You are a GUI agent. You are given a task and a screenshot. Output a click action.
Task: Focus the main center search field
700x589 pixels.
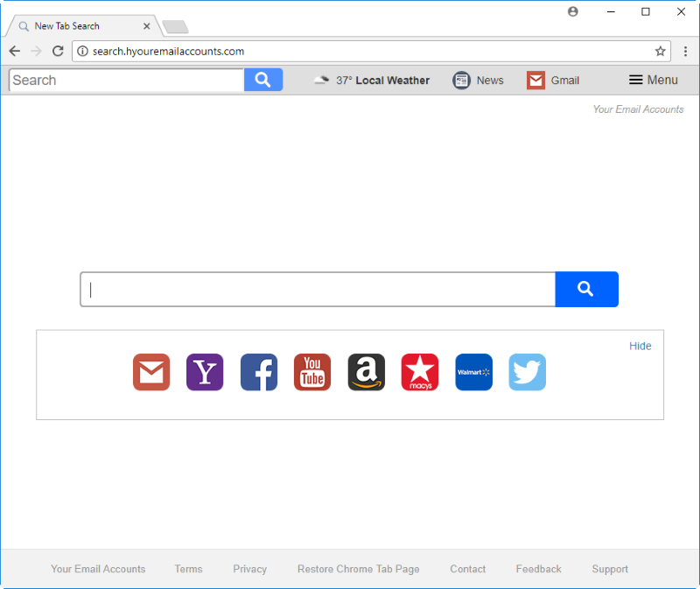[x=318, y=289]
